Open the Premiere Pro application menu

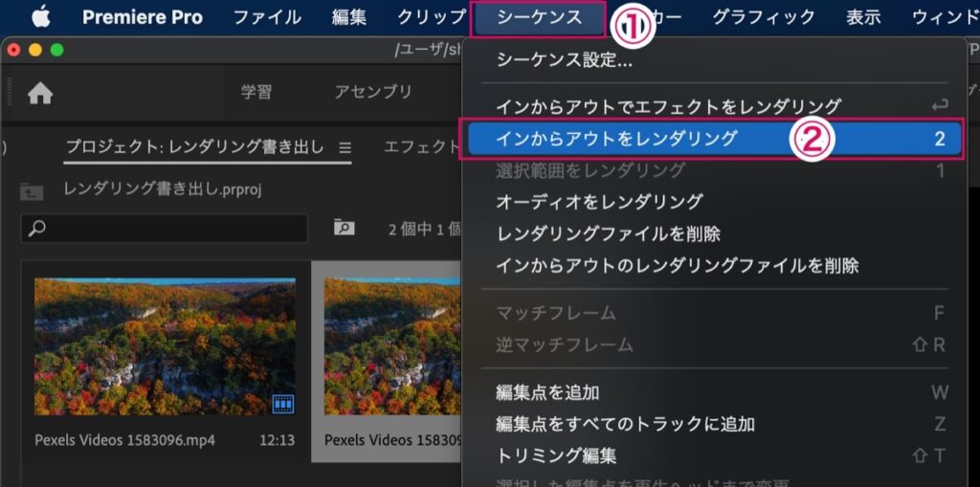click(x=143, y=17)
